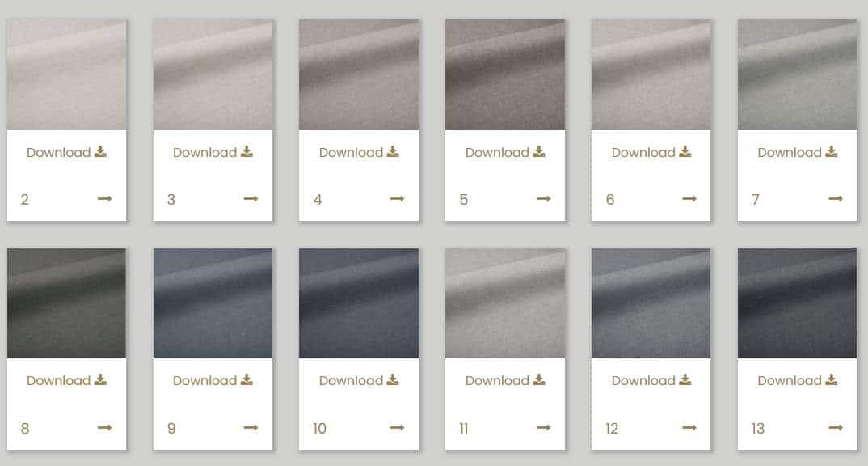The height and width of the screenshot is (466, 868).
Task: Open the blue-grey fabric image 9
Action: coord(213,303)
